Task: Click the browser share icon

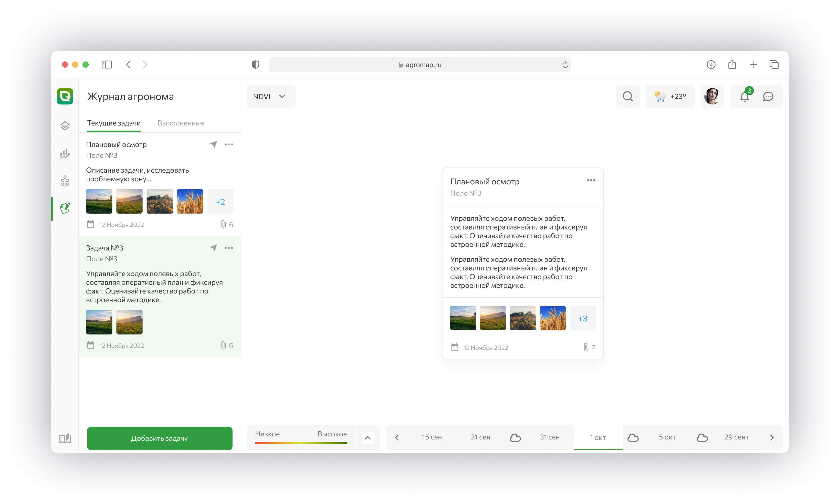Action: tap(732, 65)
